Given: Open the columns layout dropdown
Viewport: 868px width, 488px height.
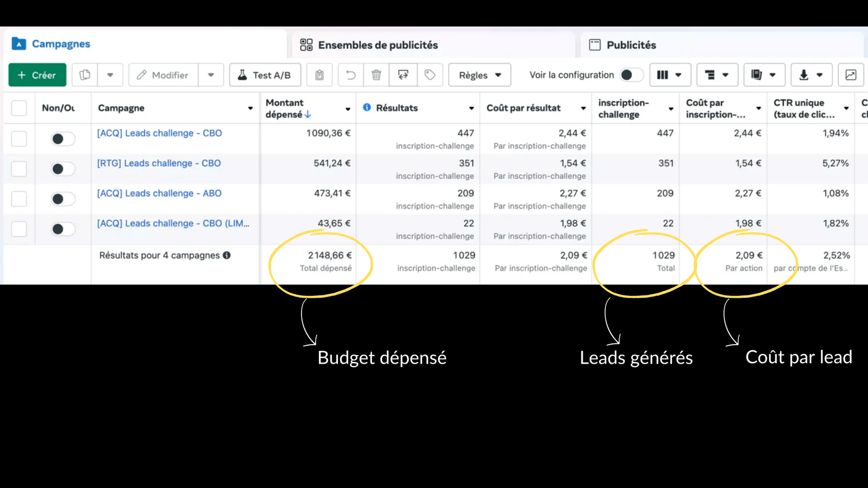Looking at the screenshot, I should point(670,75).
